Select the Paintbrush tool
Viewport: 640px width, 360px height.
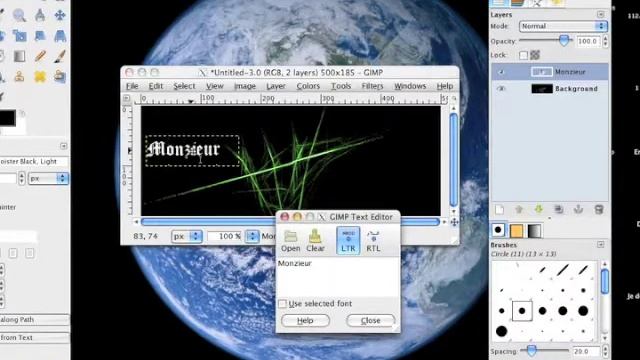coord(60,56)
